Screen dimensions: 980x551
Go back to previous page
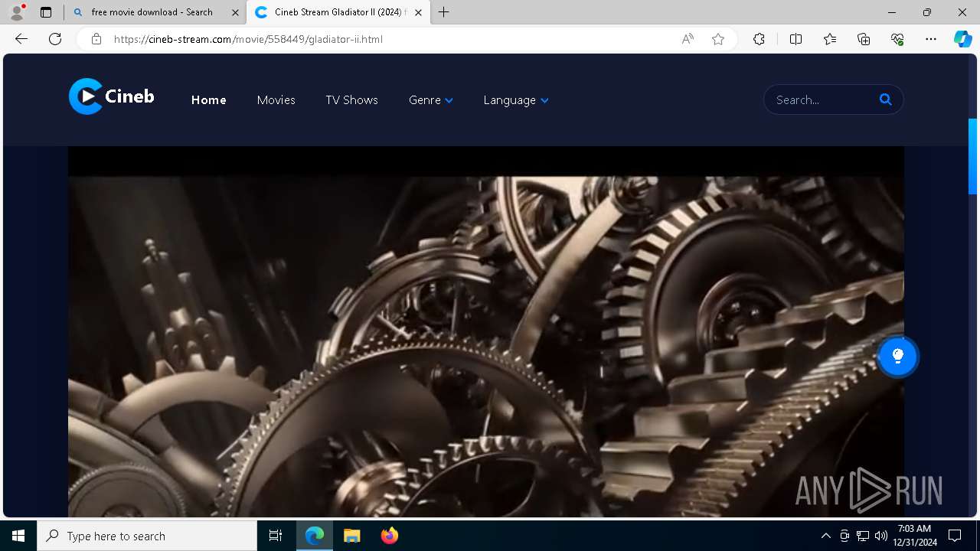[21, 39]
